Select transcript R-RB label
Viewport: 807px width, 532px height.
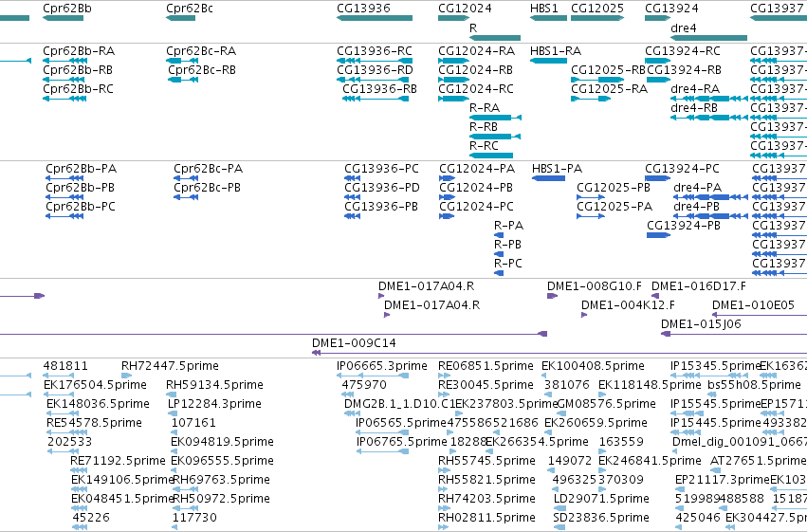[484, 127]
